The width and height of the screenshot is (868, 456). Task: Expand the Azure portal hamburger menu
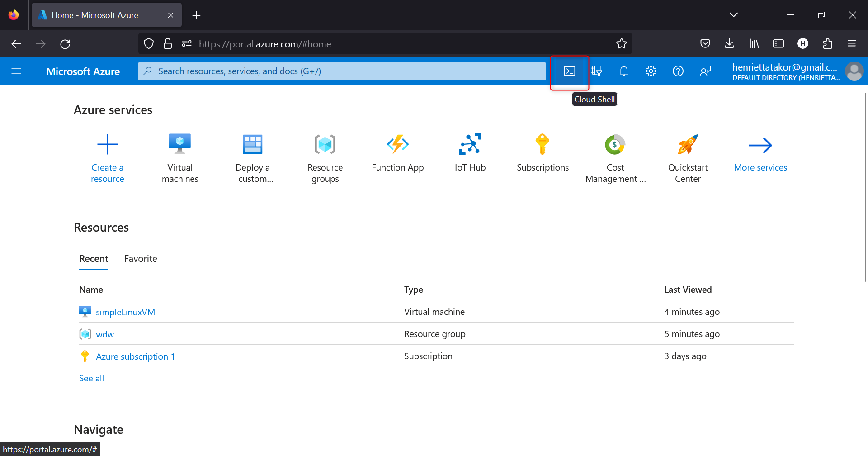[16, 71]
